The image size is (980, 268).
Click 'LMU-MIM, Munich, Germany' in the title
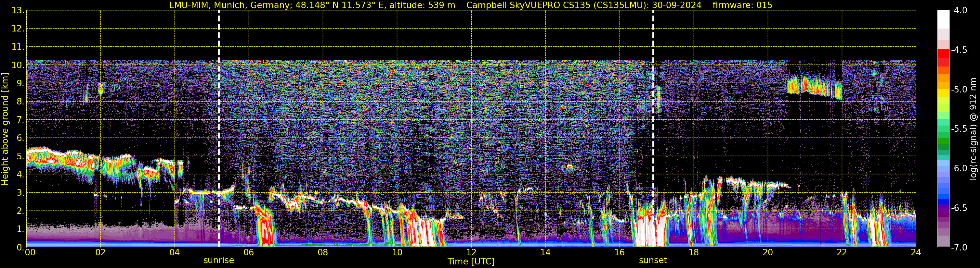pos(230,5)
